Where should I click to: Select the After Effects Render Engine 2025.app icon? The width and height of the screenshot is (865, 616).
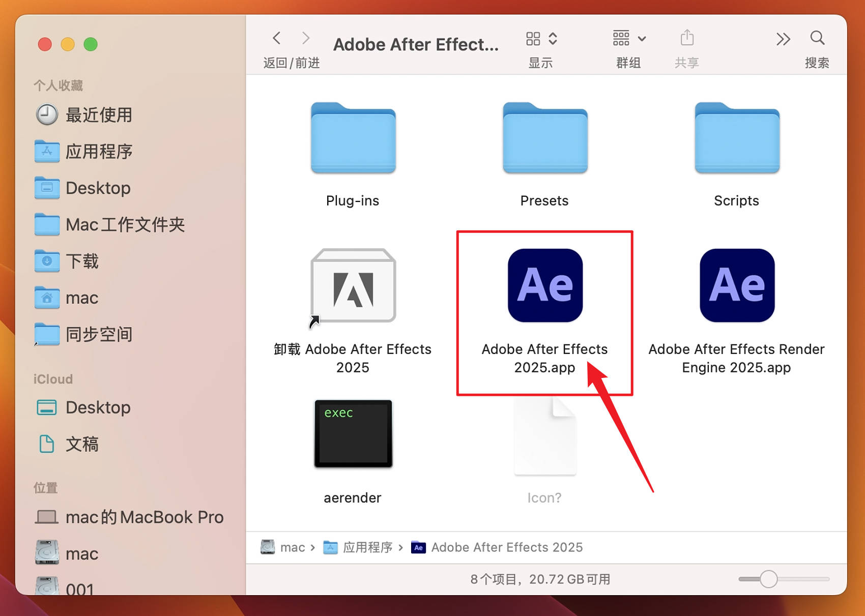737,285
